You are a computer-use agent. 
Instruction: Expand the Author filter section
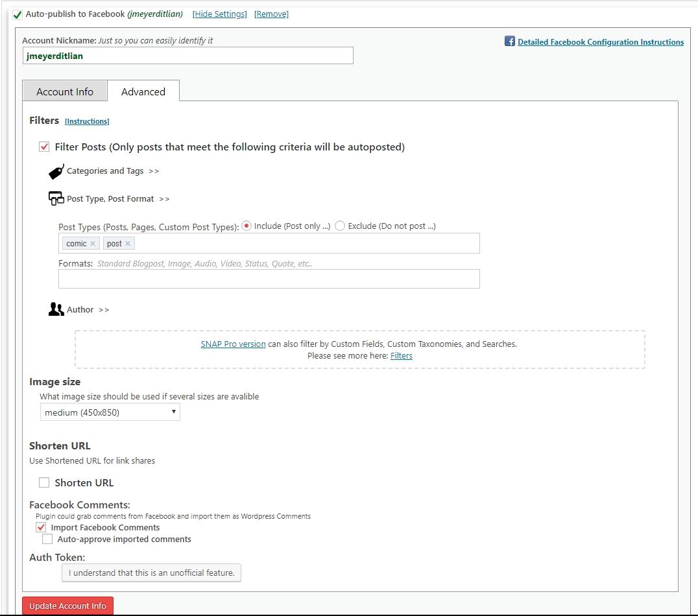[88, 310]
